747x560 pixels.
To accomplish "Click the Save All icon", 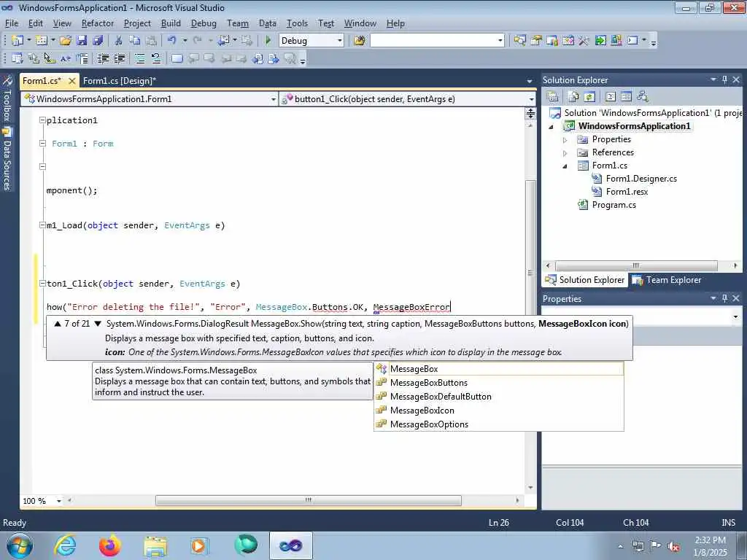I will pyautogui.click(x=98, y=41).
